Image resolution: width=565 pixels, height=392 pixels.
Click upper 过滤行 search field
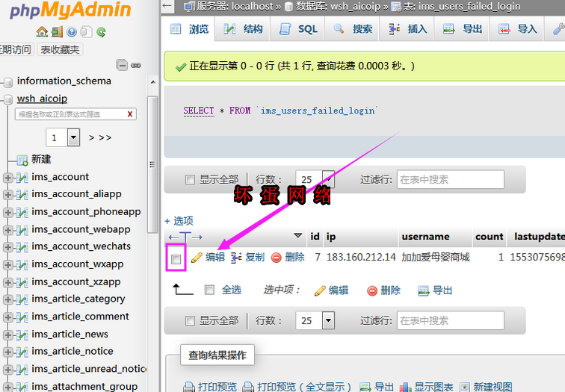(x=451, y=179)
